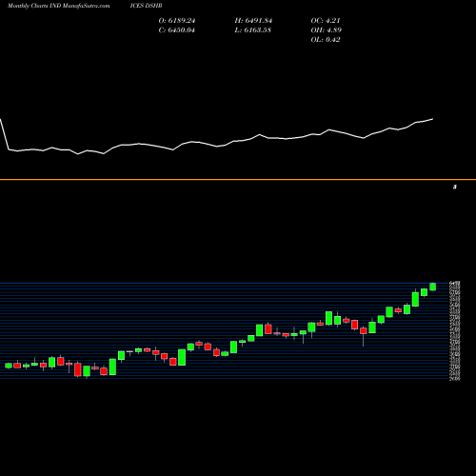Select the low value 'L: 6163.58'

coord(253,30)
